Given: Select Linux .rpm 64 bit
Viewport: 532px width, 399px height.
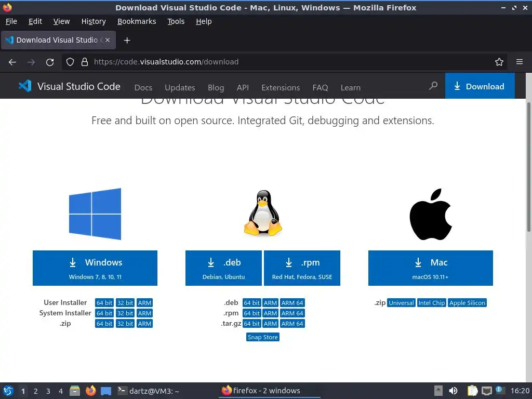Looking at the screenshot, I should tap(252, 313).
